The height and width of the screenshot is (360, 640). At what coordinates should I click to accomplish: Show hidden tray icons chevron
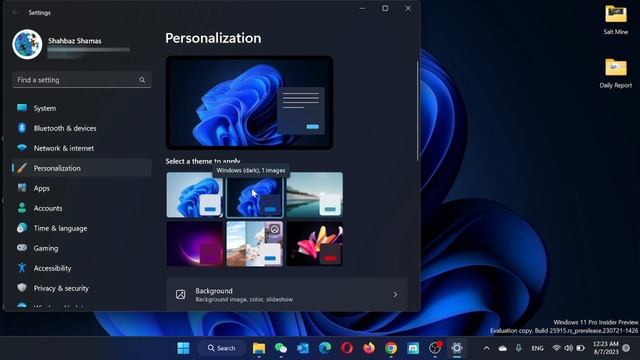pyautogui.click(x=487, y=348)
